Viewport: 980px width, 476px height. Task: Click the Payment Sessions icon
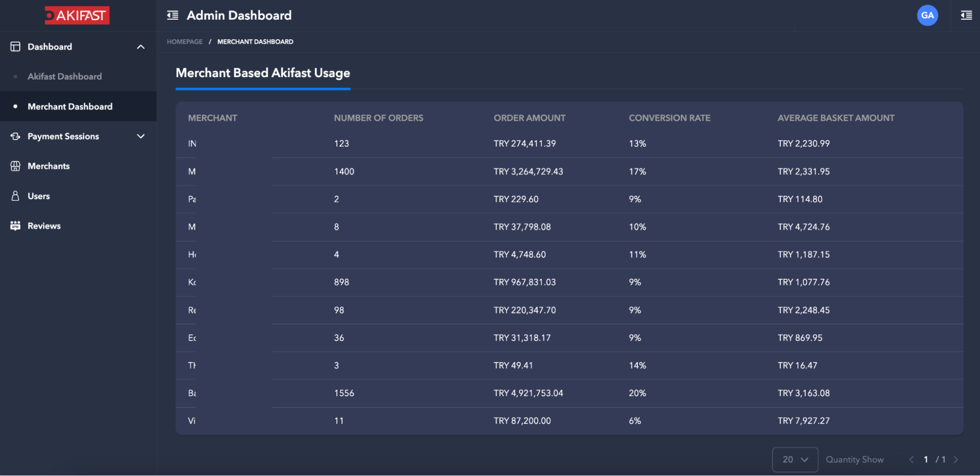pos(15,136)
